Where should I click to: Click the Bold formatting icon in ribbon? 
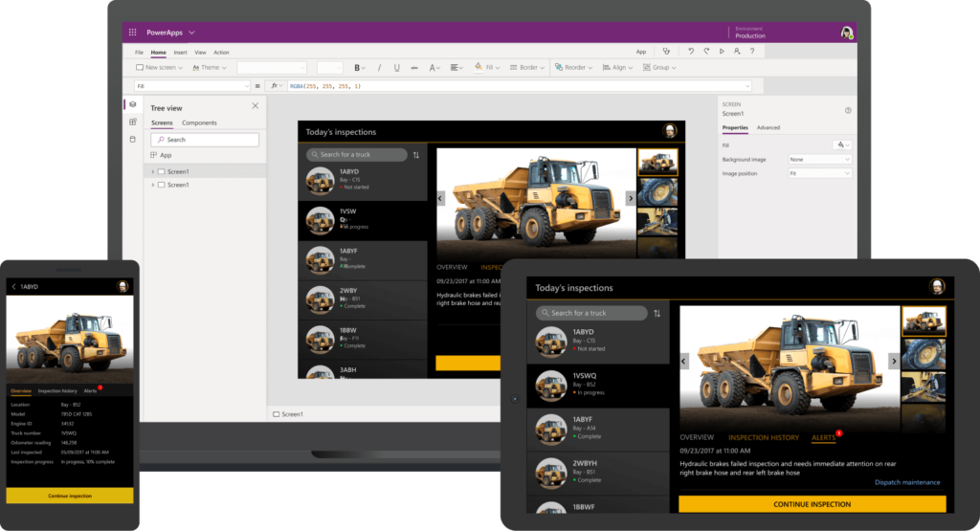click(358, 68)
